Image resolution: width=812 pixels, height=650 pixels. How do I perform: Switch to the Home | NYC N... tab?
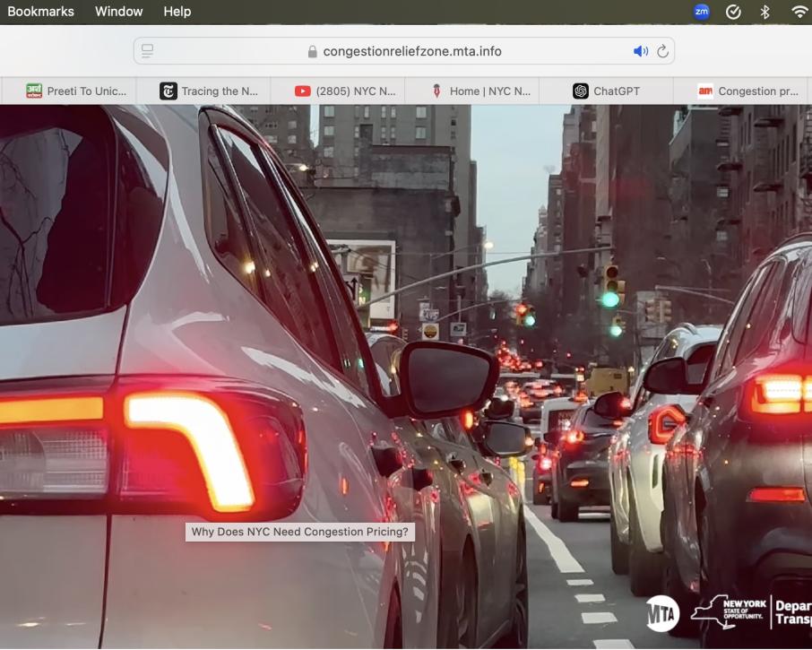pos(480,91)
